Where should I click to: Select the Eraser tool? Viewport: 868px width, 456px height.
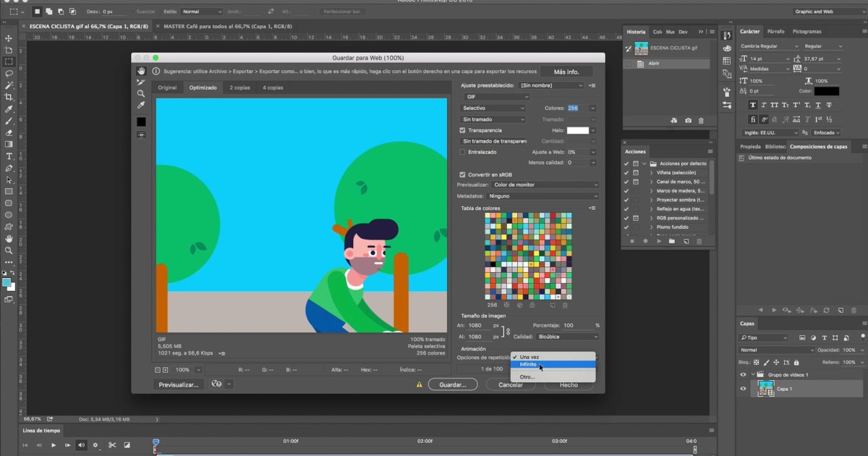pos(9,132)
